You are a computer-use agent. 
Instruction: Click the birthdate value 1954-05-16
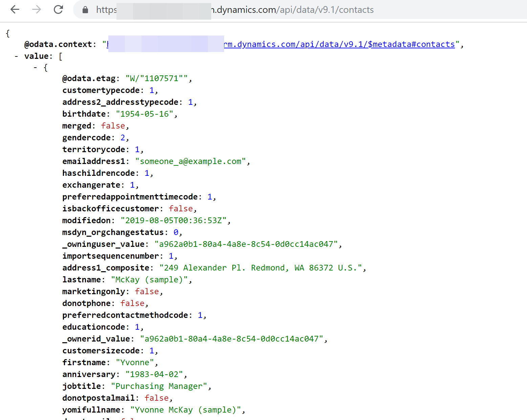click(x=146, y=114)
